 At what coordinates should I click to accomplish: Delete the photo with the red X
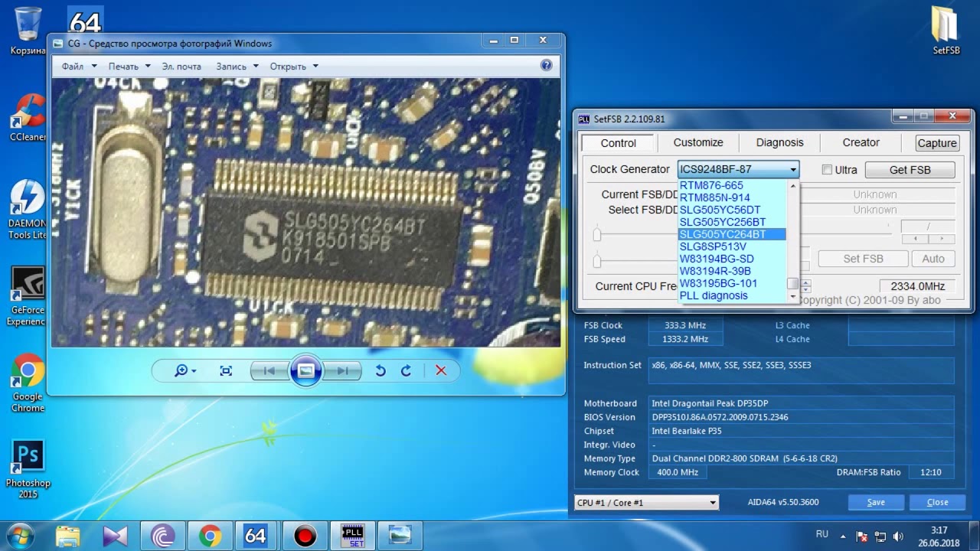tap(441, 370)
